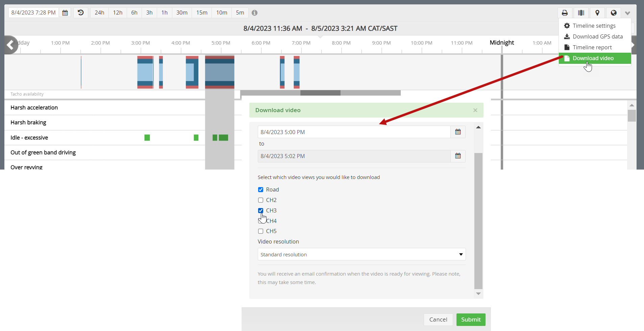
Task: Select Timeline settings menu item
Action: pos(594,26)
